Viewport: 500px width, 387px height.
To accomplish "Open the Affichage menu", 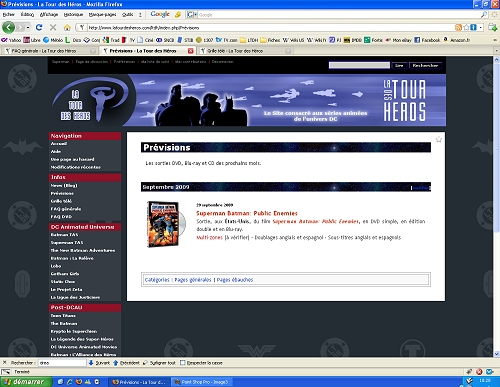I will [49, 14].
